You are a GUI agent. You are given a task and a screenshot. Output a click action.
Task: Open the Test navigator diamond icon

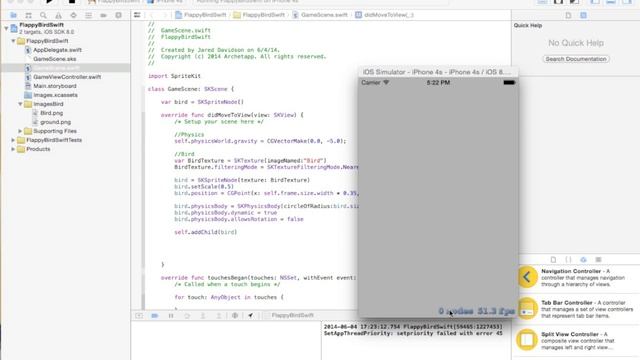click(73, 15)
